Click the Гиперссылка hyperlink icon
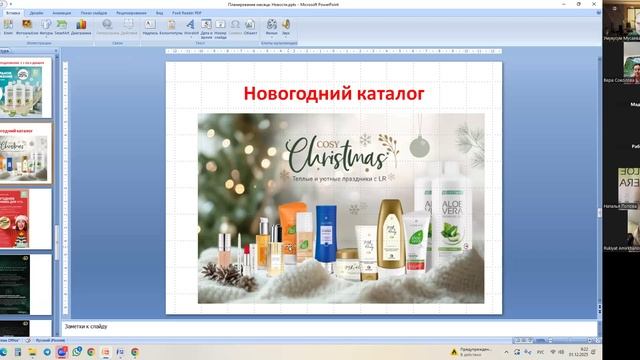 click(x=107, y=24)
